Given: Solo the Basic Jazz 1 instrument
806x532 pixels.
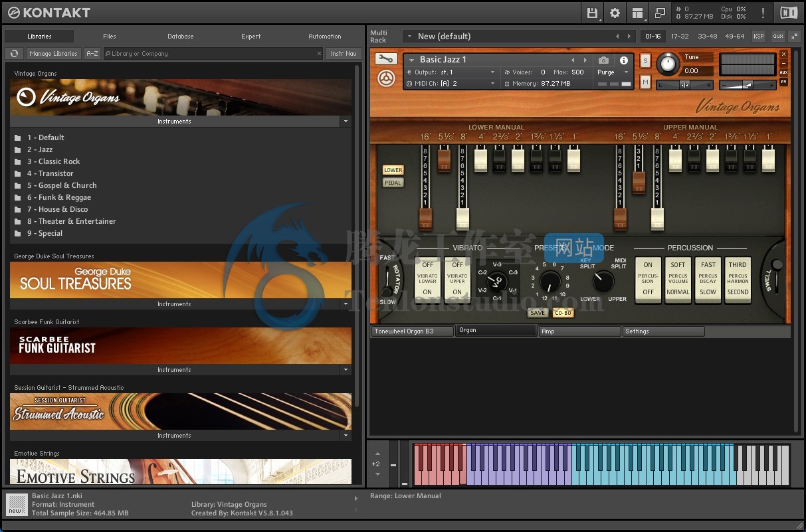Looking at the screenshot, I should (x=645, y=61).
